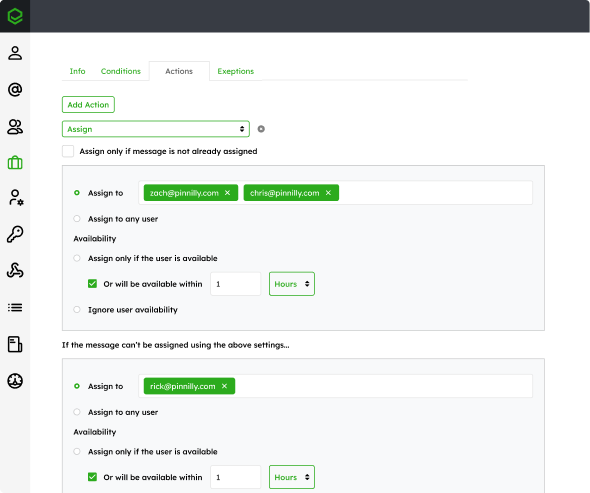Open the green briefcase sidebar icon
Viewport: 590px width, 493px height.
point(15,163)
